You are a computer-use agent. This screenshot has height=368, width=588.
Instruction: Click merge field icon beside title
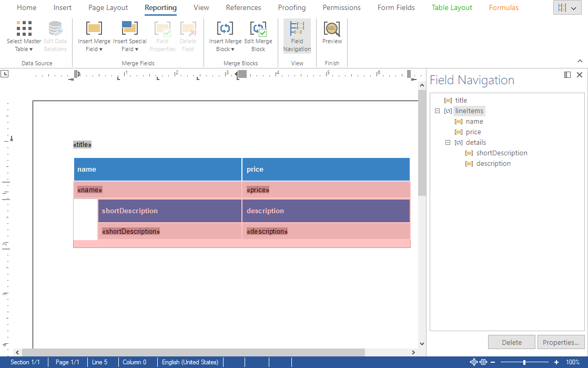pos(448,100)
